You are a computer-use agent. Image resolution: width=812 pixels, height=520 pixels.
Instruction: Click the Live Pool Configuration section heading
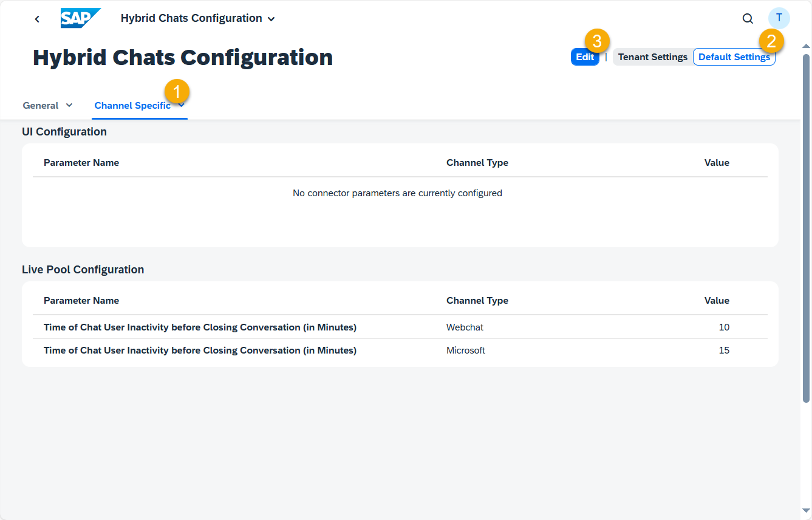pos(83,270)
